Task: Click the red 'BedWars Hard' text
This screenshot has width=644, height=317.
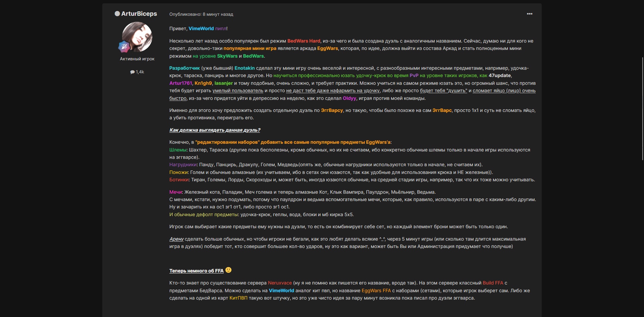Action: click(304, 41)
